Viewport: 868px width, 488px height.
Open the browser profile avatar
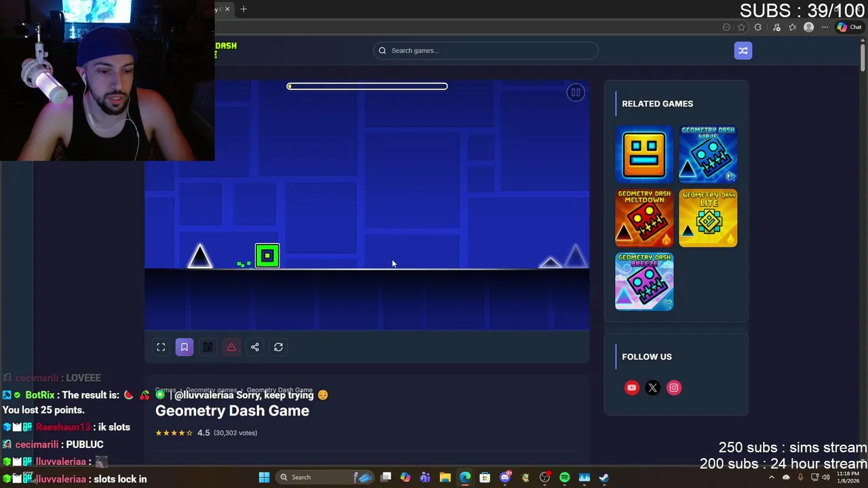[808, 27]
